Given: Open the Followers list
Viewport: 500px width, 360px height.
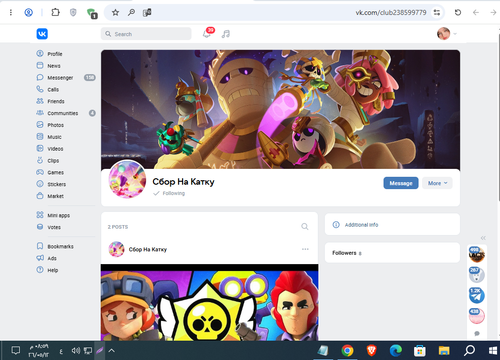Looking at the screenshot, I should point(392,253).
